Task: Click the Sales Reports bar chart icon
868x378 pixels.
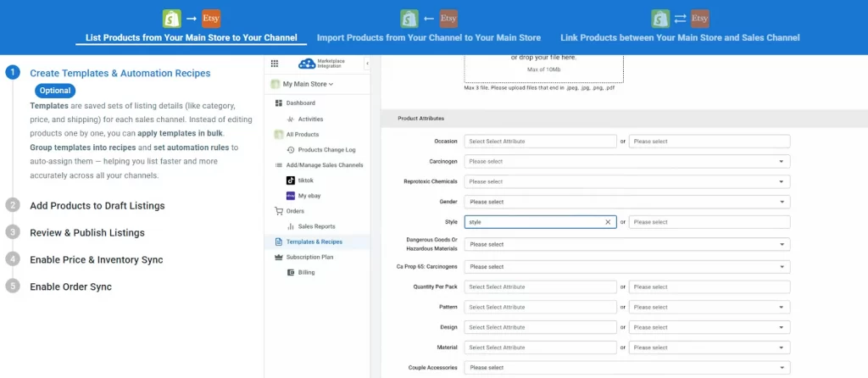Action: point(291,226)
